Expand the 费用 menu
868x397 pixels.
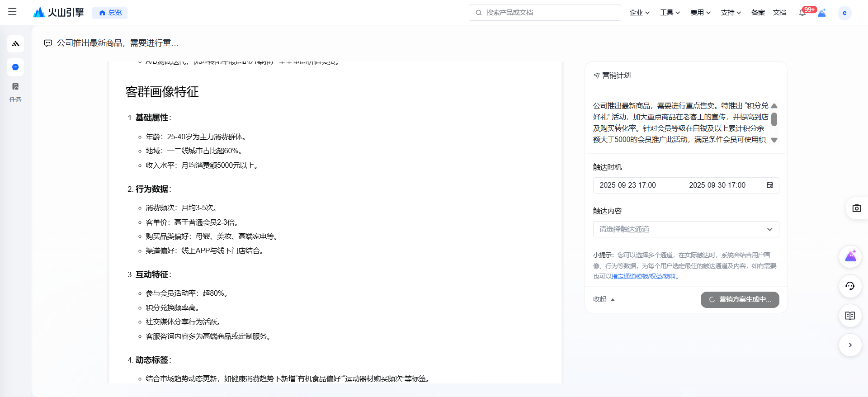(x=700, y=13)
